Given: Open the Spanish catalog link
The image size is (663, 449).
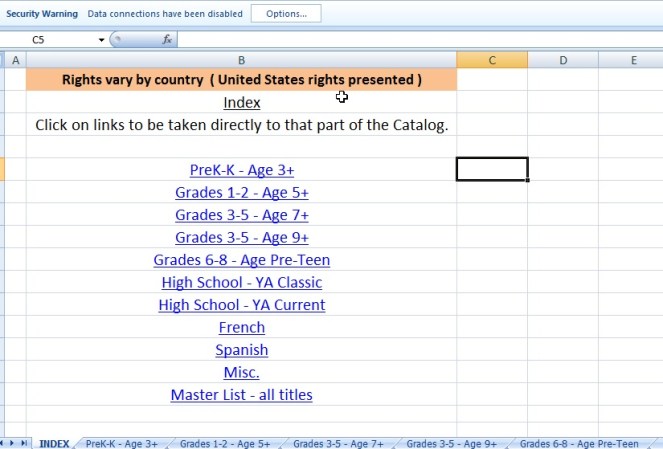Looking at the screenshot, I should [242, 350].
